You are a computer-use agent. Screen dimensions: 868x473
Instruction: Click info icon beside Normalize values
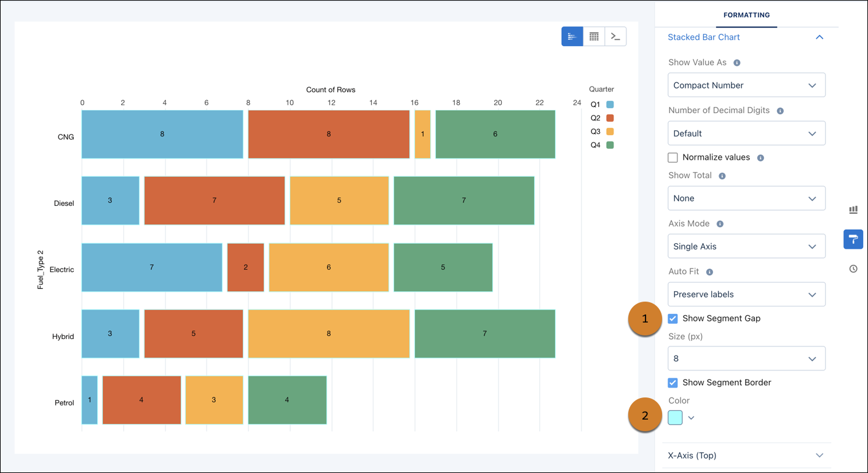click(x=760, y=158)
